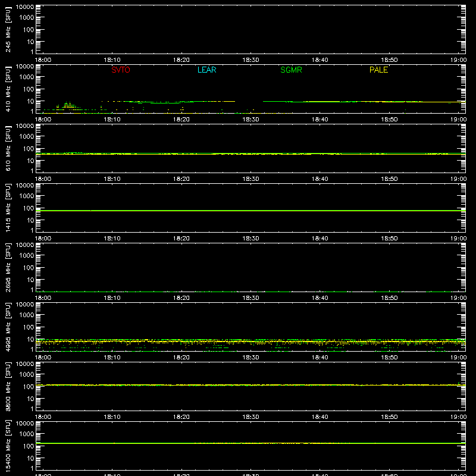Screen dimensions: 476x476
Task: Click the 18:00 tick label under 8800 MHz panel
Action: pos(43,417)
